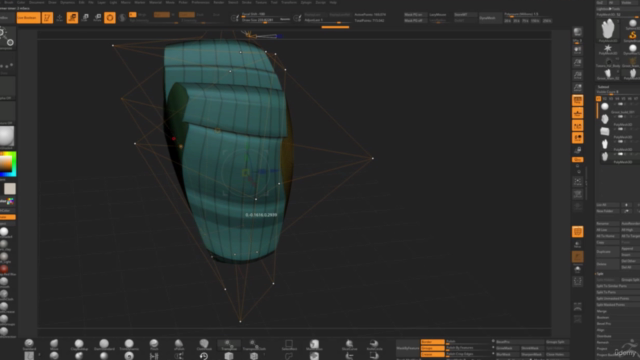This screenshot has height=360, width=640.
Task: Click the secondary color swatch
Action: click(10, 189)
